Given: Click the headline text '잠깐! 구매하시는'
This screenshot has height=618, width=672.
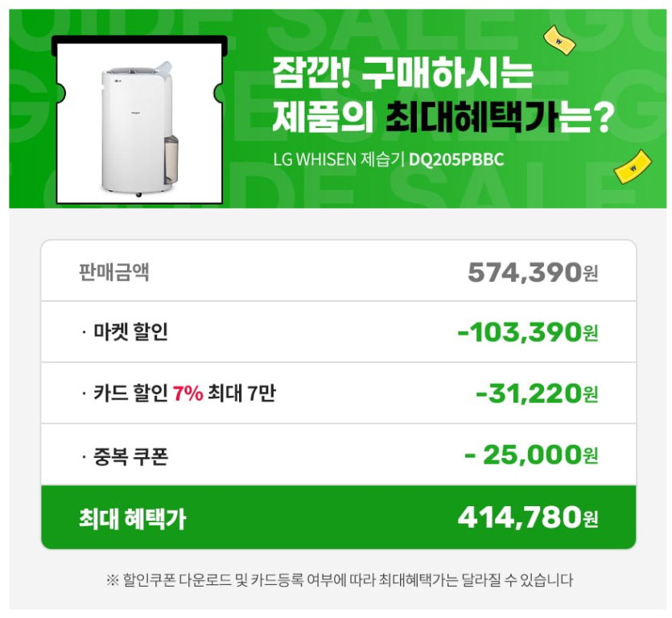Looking at the screenshot, I should tap(402, 78).
